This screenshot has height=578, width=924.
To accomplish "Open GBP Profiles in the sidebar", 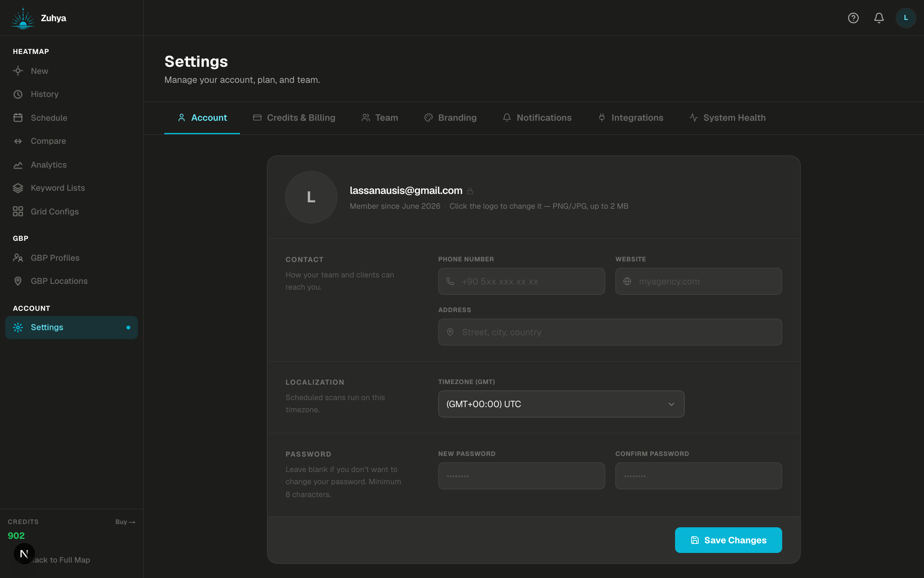I will click(72, 258).
